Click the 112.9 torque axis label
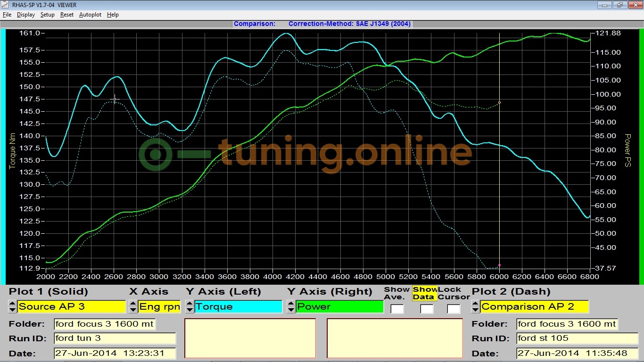Screen dimensions: 644x362 tap(30, 268)
